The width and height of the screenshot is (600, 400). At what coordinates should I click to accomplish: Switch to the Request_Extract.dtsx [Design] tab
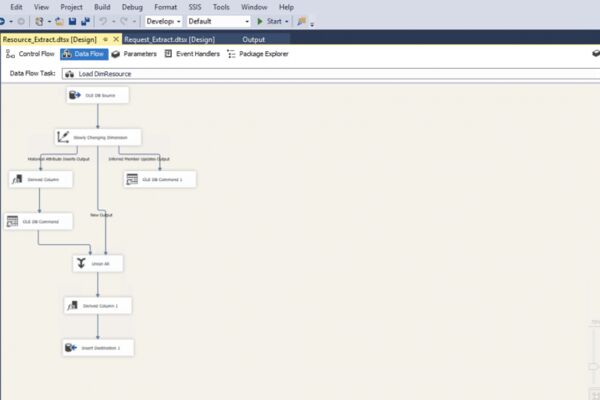pos(170,39)
